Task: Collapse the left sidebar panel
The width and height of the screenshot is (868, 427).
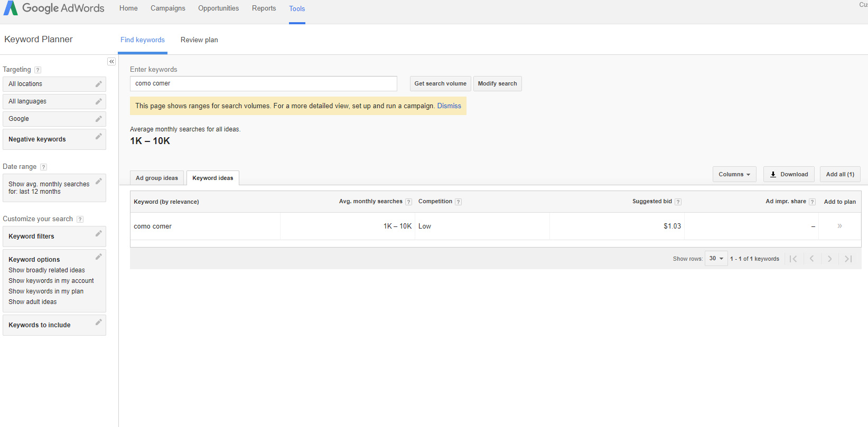Action: coord(111,62)
